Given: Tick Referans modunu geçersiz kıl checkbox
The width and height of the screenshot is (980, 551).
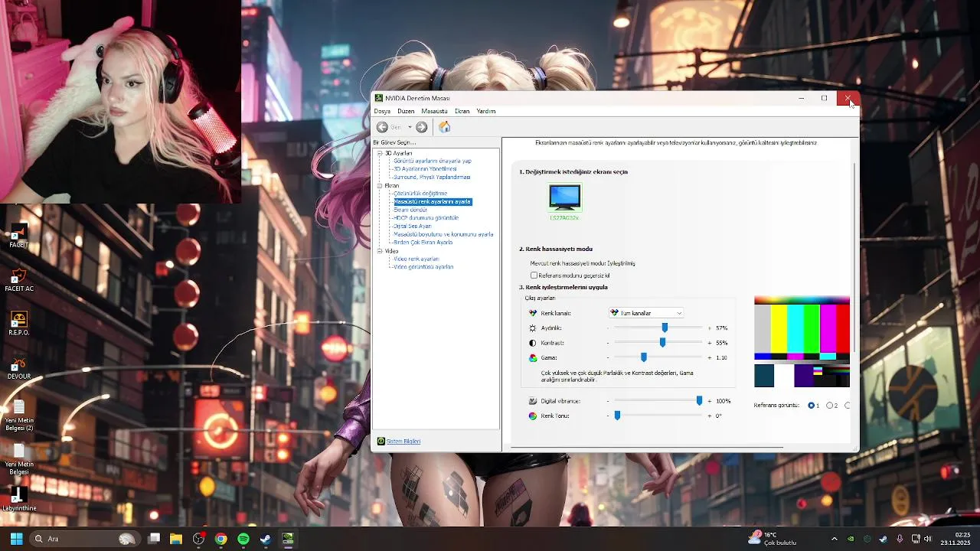Looking at the screenshot, I should pyautogui.click(x=534, y=275).
